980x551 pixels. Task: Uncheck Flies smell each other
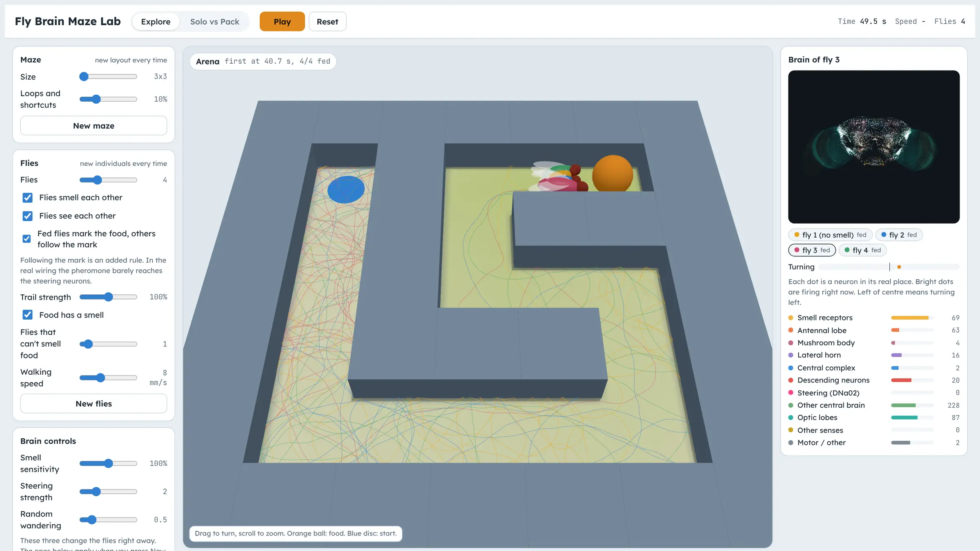click(27, 198)
